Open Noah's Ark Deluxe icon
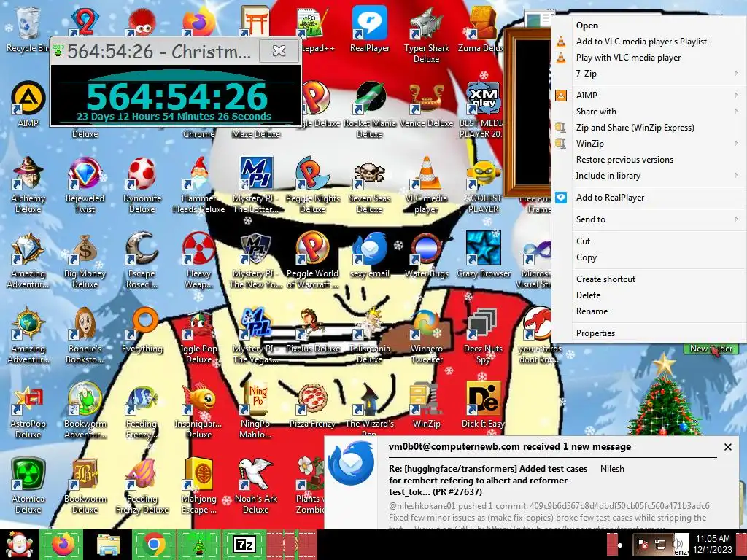Image resolution: width=747 pixels, height=560 pixels. pos(256,486)
